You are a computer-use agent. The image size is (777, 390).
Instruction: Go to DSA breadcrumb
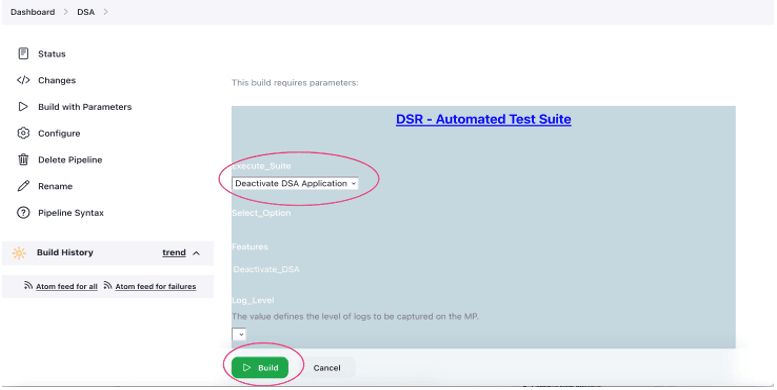[x=86, y=12]
